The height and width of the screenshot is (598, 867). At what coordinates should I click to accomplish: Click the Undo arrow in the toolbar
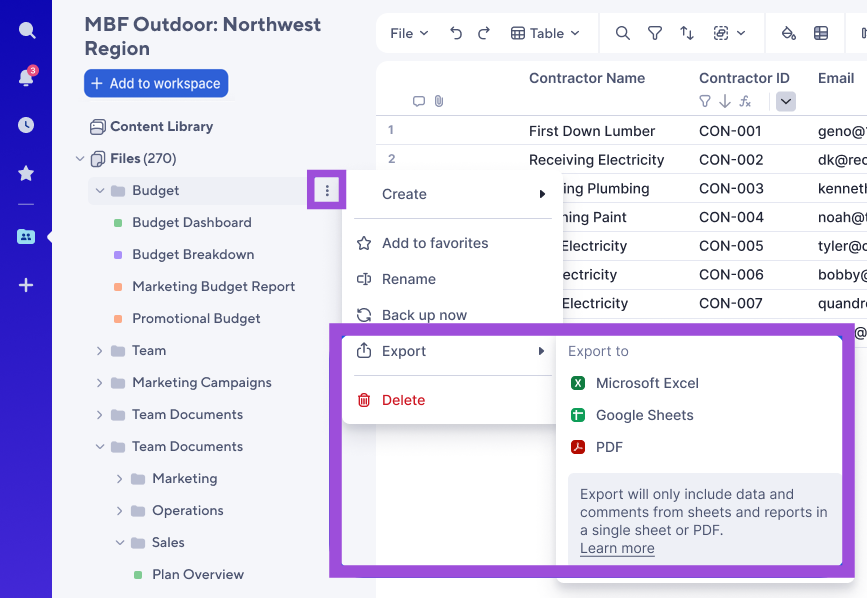(x=455, y=32)
